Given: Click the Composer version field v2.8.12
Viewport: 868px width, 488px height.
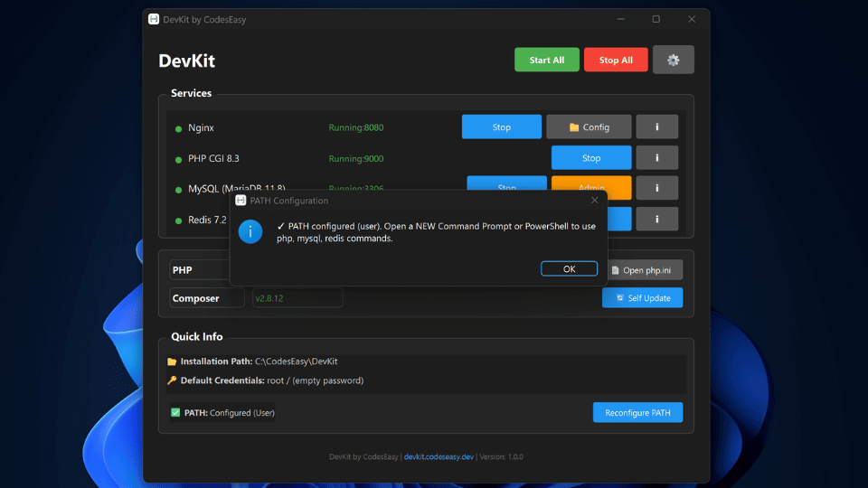Looking at the screenshot, I should (297, 297).
